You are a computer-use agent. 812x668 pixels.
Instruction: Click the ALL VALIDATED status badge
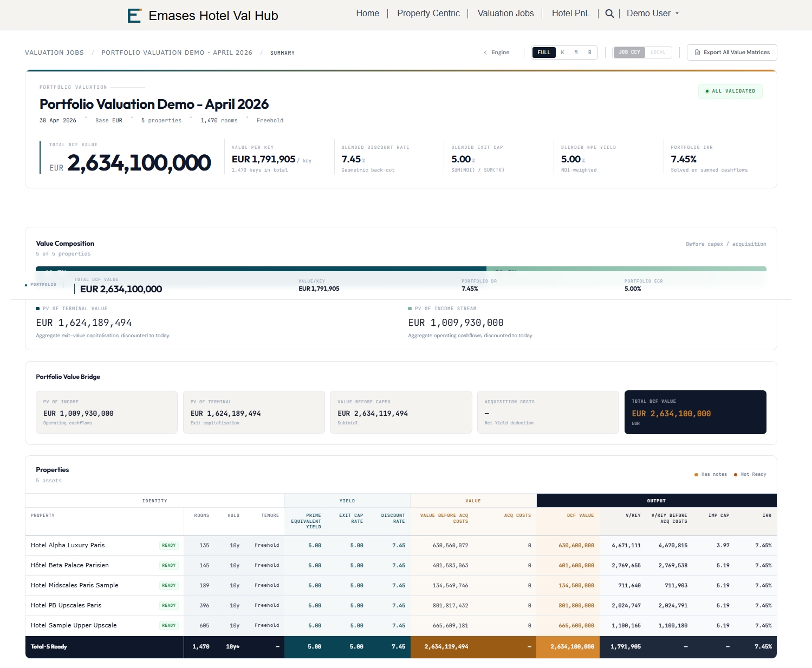tap(730, 91)
